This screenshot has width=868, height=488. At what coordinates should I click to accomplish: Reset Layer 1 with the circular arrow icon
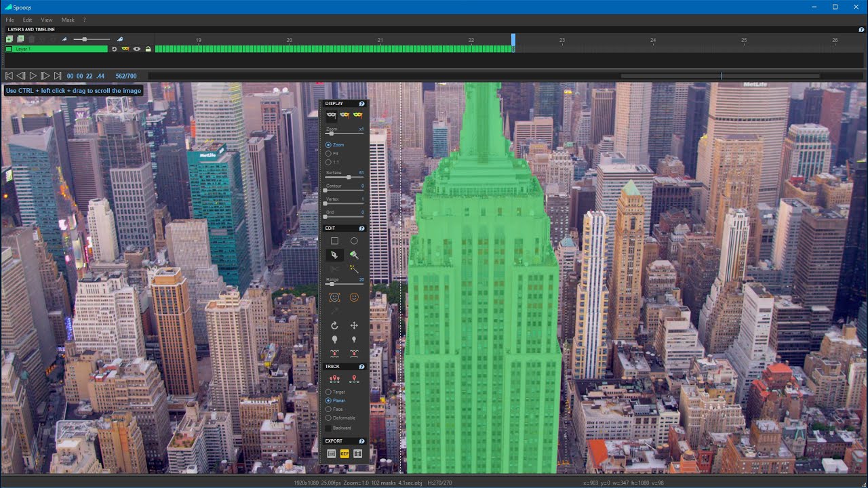coord(114,49)
